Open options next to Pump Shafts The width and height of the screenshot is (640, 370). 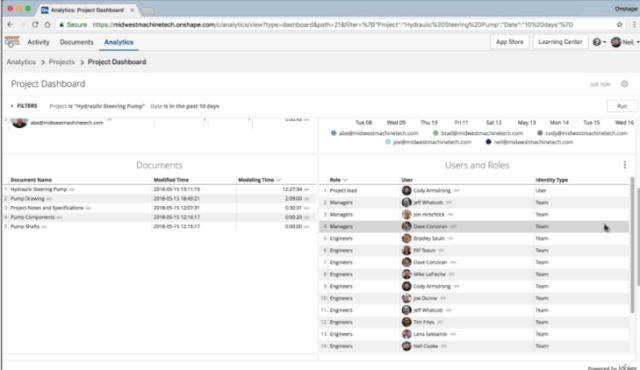(x=44, y=227)
